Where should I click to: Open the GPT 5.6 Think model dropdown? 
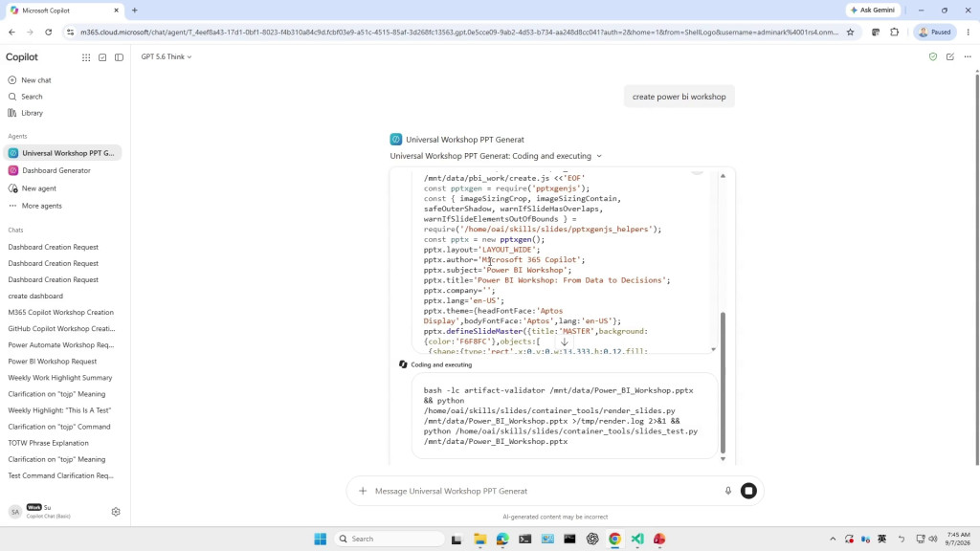coord(167,56)
